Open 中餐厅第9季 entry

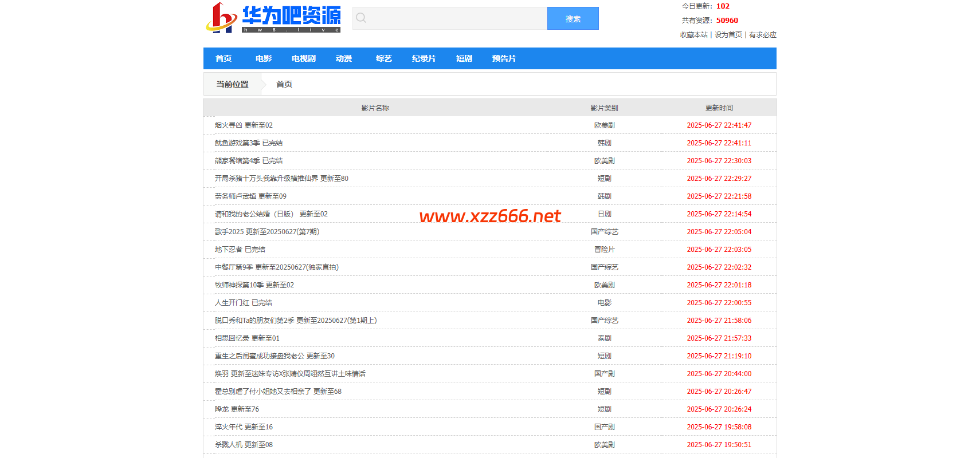pos(277,267)
